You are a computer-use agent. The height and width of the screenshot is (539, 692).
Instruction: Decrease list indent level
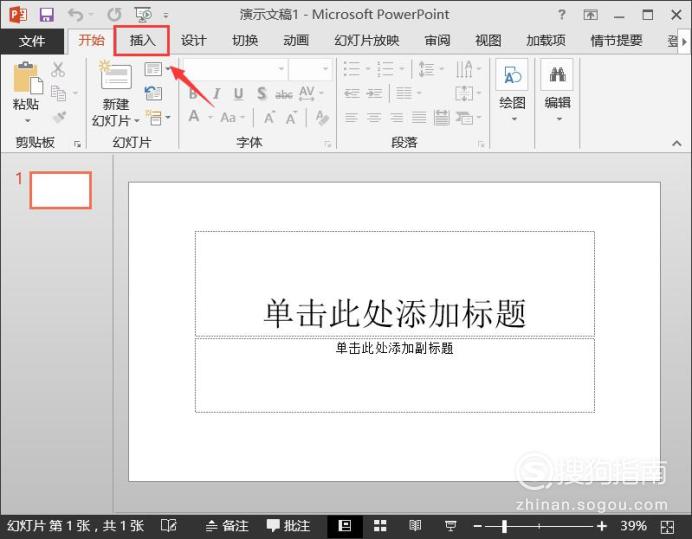352,93
